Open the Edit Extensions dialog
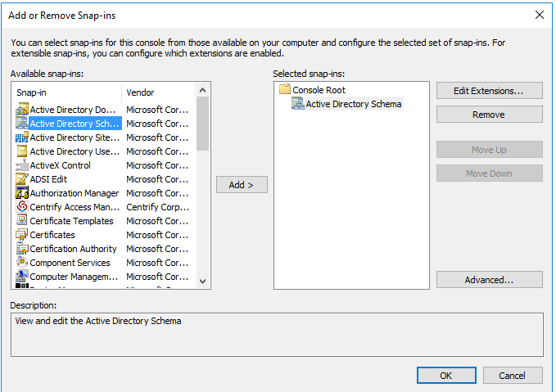556x392 pixels. tap(489, 91)
